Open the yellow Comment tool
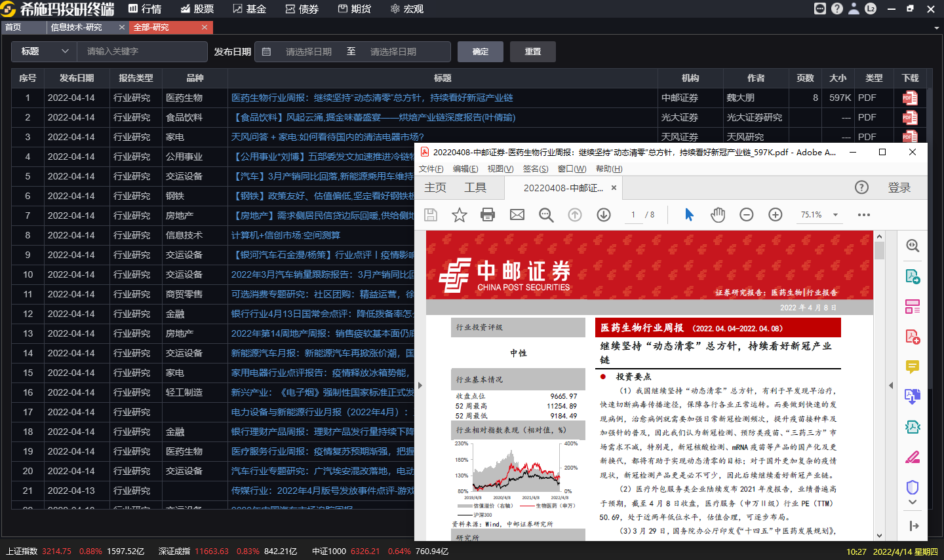 point(913,367)
